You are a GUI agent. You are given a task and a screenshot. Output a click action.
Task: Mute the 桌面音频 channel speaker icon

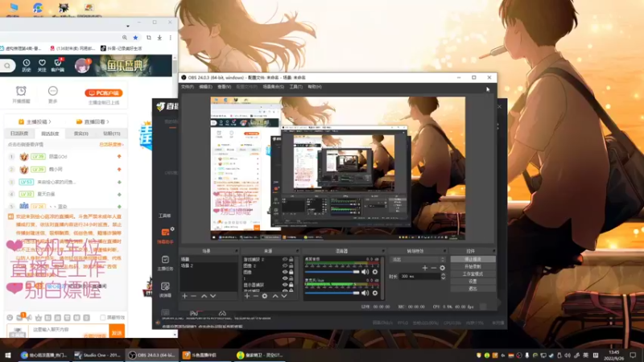(x=365, y=272)
